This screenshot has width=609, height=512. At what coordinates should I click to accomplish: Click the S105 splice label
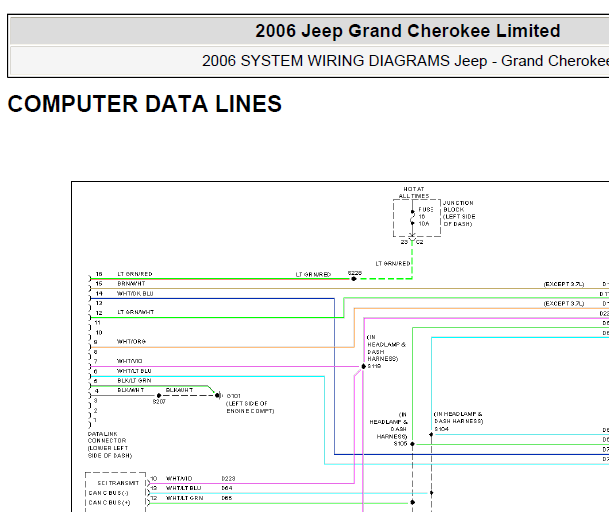(x=400, y=444)
